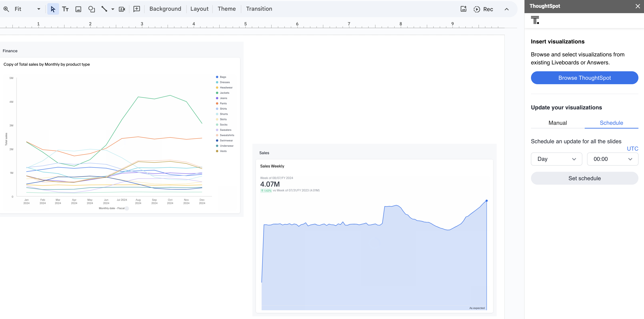This screenshot has height=319, width=644.
Task: Select the Shape tool icon
Action: tap(91, 9)
